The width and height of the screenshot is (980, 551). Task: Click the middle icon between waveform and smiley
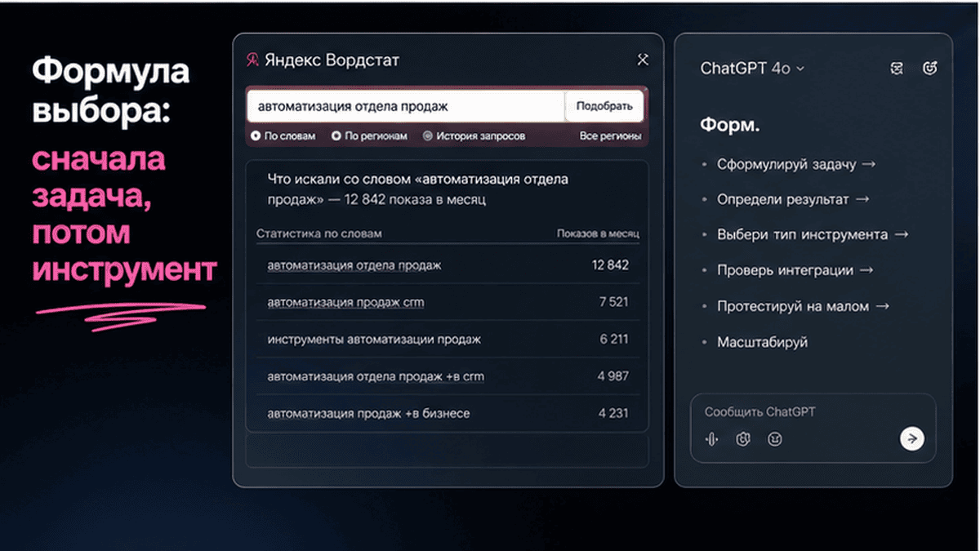click(742, 439)
